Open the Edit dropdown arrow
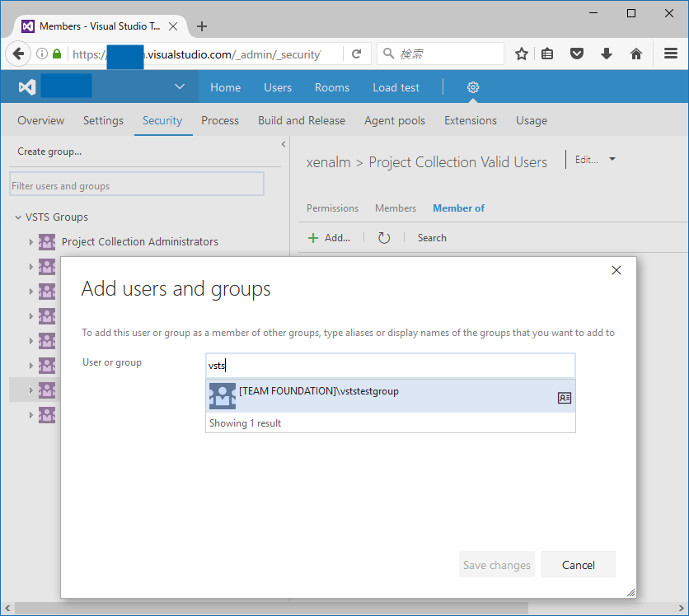The height and width of the screenshot is (616, 689). click(612, 159)
